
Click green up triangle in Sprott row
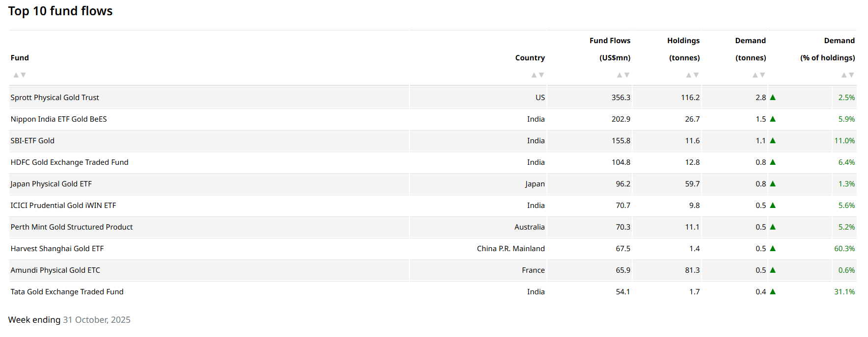[773, 97]
